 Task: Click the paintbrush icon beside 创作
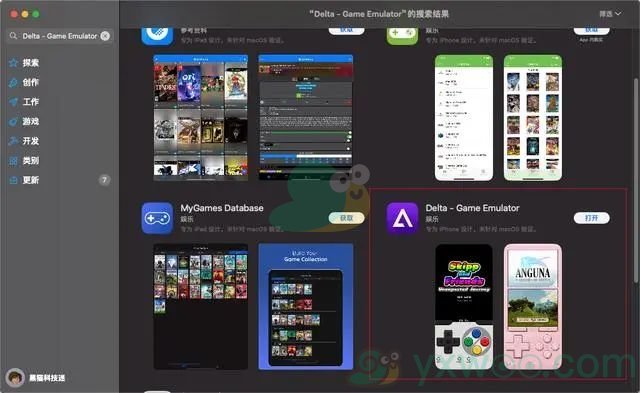click(13, 82)
